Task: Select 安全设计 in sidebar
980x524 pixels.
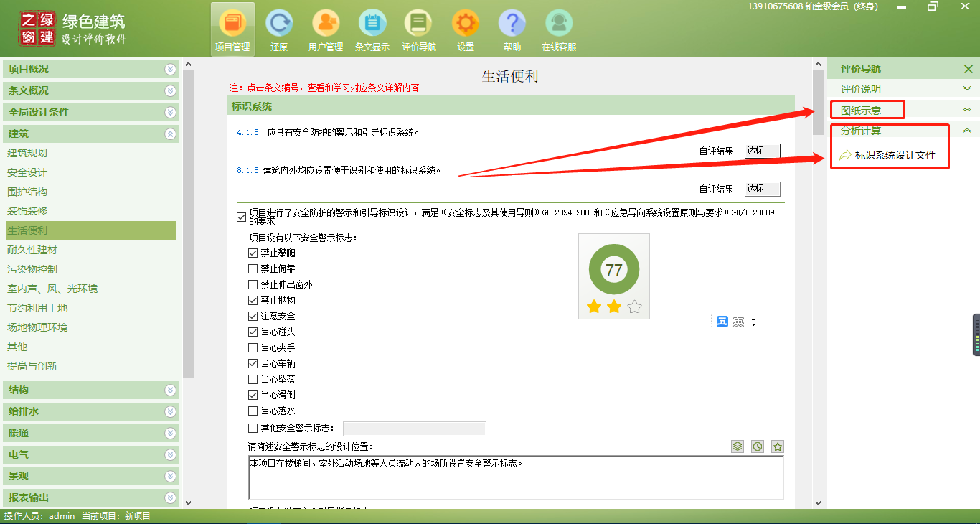Action: click(x=27, y=172)
